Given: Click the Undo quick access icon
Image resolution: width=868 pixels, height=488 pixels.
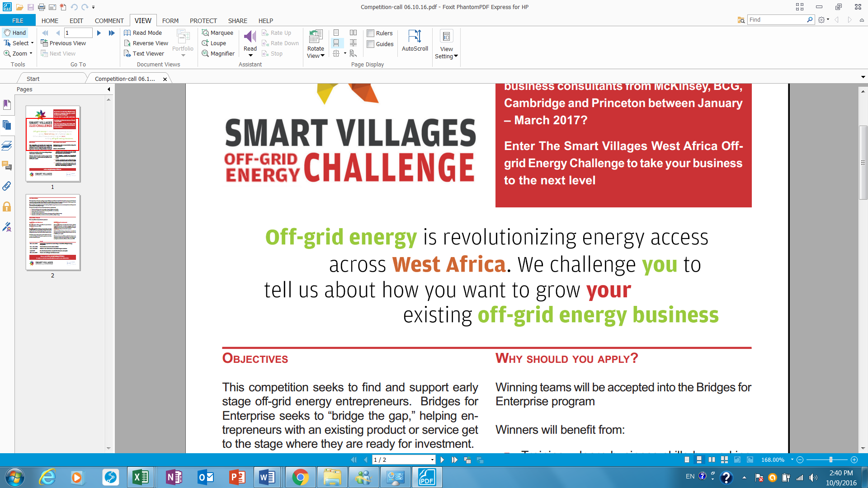Looking at the screenshot, I should tap(74, 7).
